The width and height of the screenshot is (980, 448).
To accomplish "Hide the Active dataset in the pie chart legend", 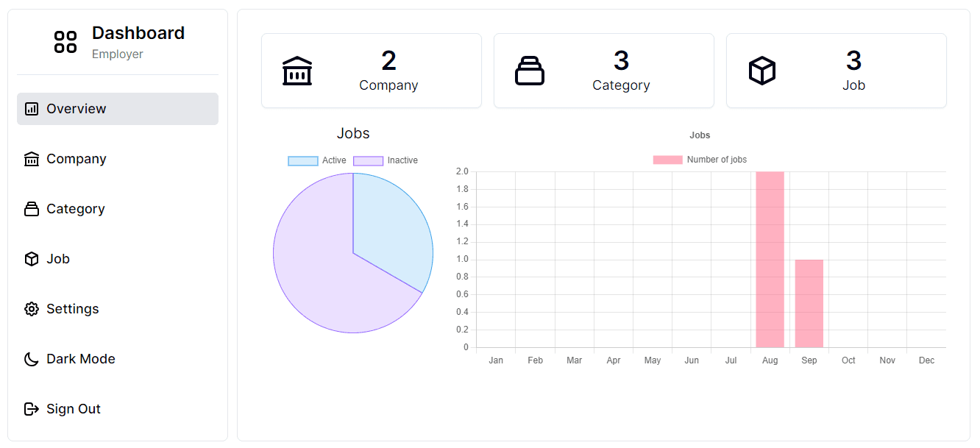I will coord(316,160).
